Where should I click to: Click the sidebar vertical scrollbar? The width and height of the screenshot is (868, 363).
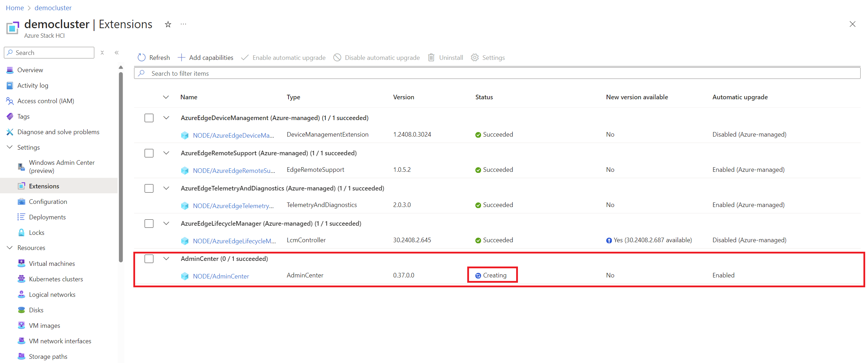[x=121, y=167]
